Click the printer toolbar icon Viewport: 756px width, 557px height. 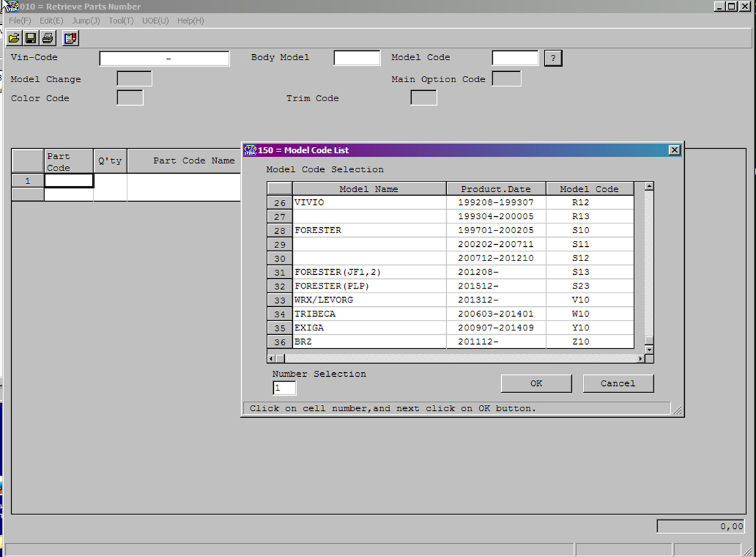(x=48, y=39)
